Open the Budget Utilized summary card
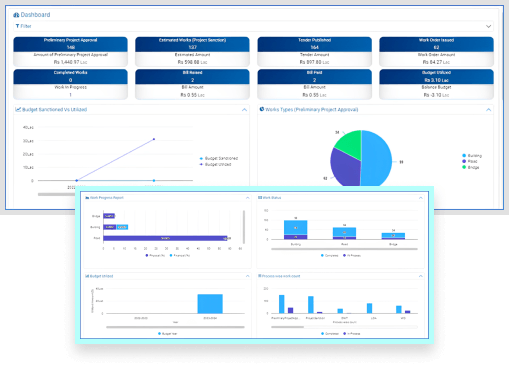 click(x=436, y=84)
